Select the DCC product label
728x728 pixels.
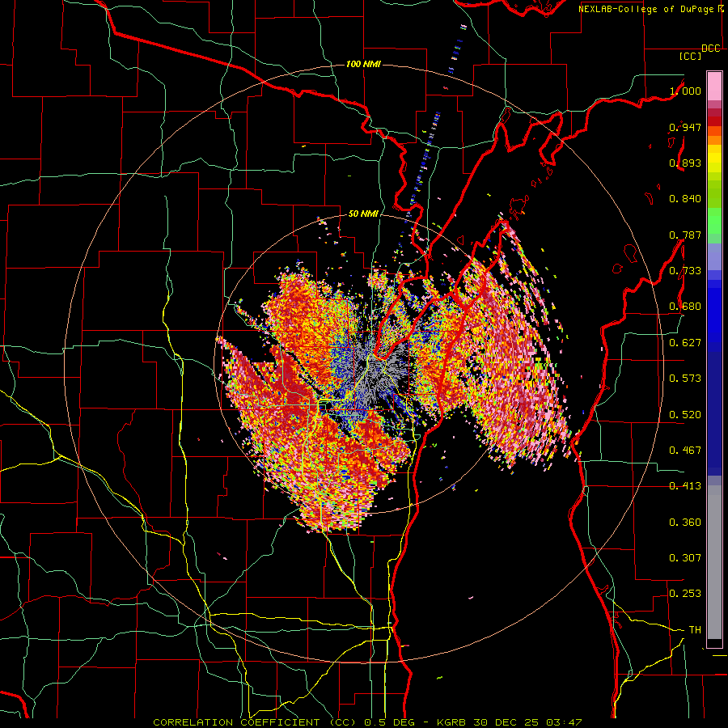pyautogui.click(x=711, y=49)
